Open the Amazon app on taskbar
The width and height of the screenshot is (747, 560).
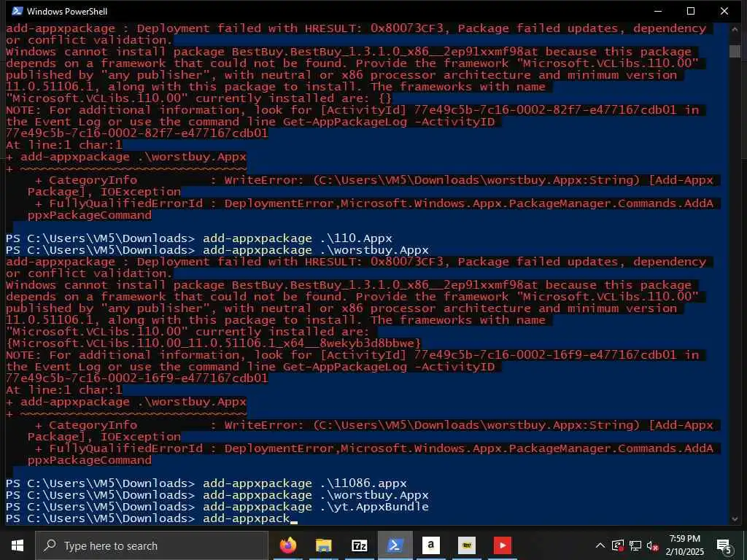[430, 545]
